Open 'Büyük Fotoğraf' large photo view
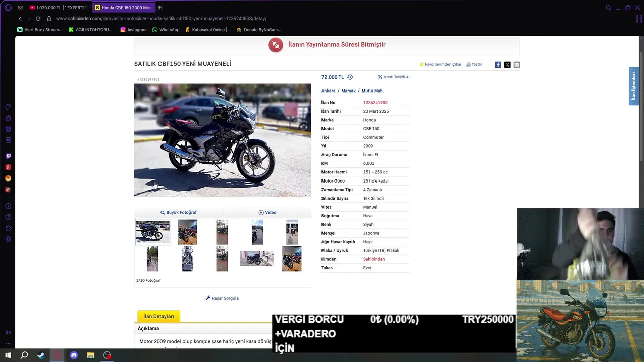 (x=179, y=212)
